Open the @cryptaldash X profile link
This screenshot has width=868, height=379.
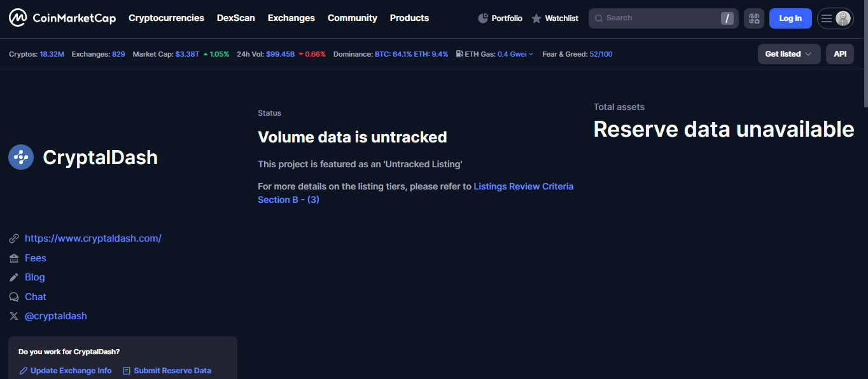56,316
